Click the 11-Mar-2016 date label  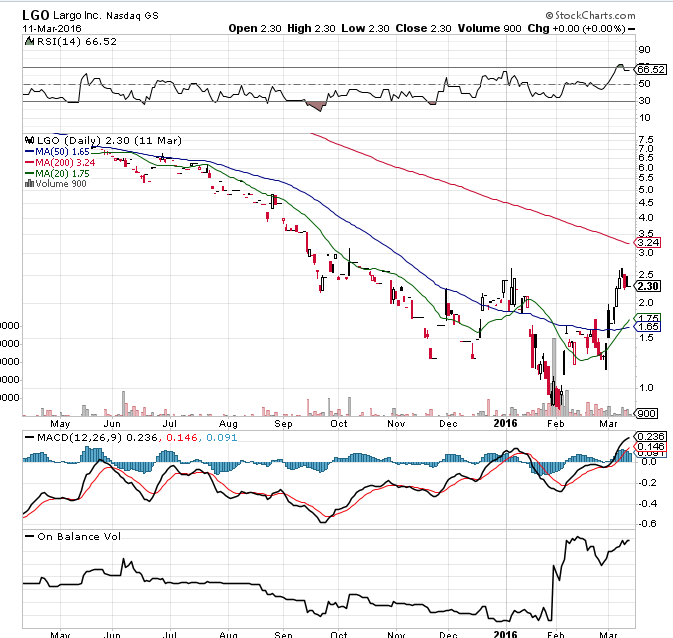click(x=52, y=28)
